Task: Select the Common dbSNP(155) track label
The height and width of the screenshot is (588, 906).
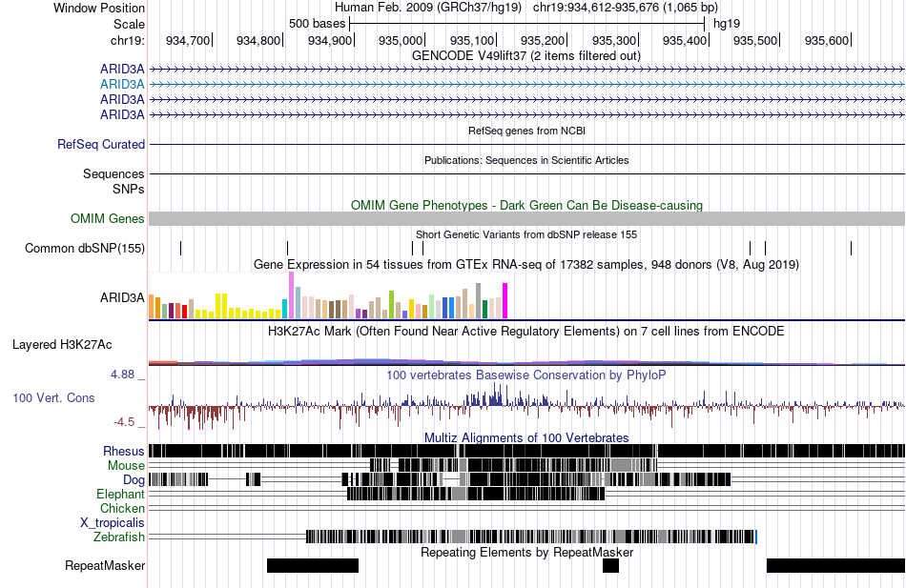Action: pyautogui.click(x=85, y=249)
